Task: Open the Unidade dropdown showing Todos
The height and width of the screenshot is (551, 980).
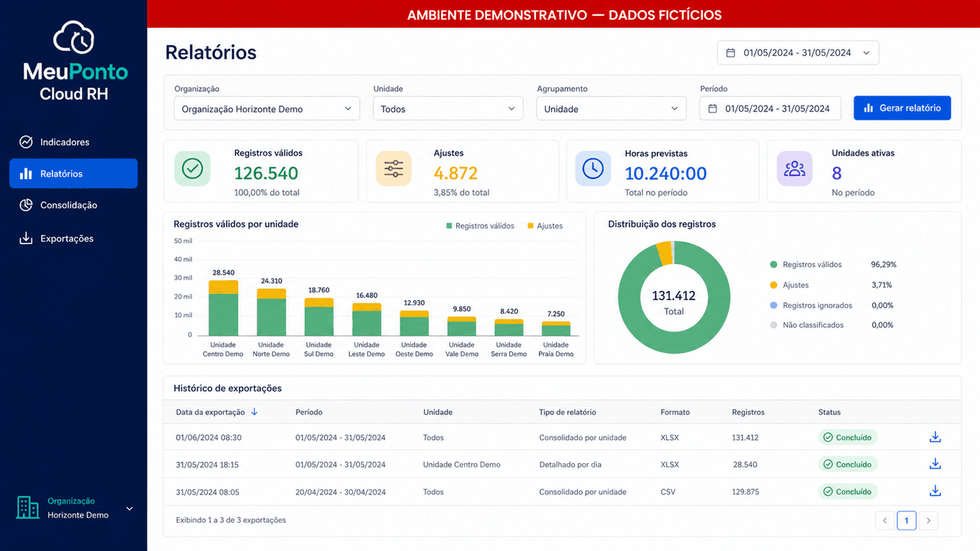Action: pyautogui.click(x=448, y=109)
